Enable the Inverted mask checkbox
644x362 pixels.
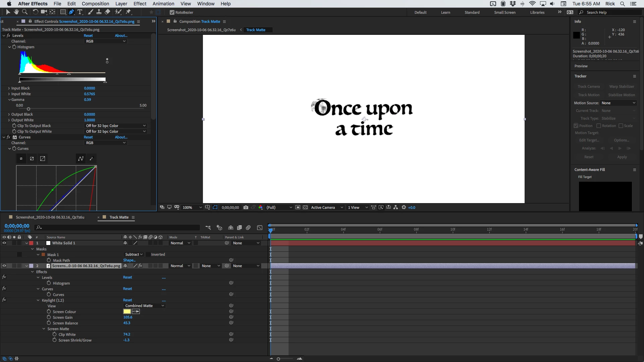148,254
